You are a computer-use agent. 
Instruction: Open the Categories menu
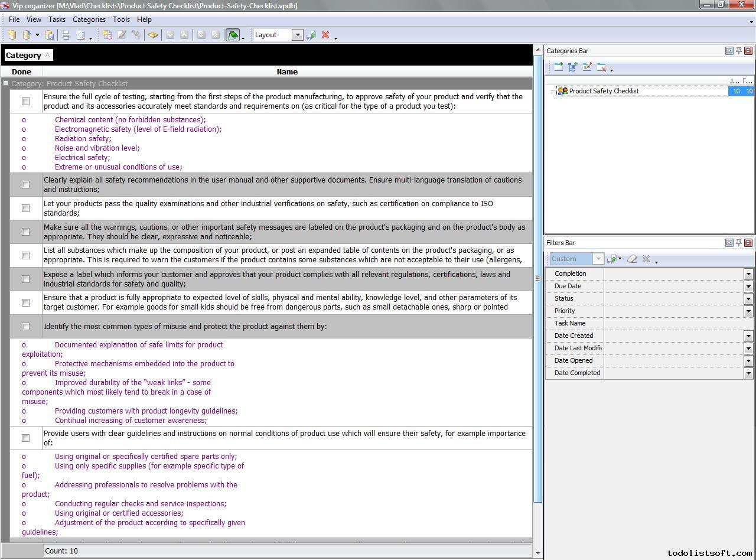89,19
